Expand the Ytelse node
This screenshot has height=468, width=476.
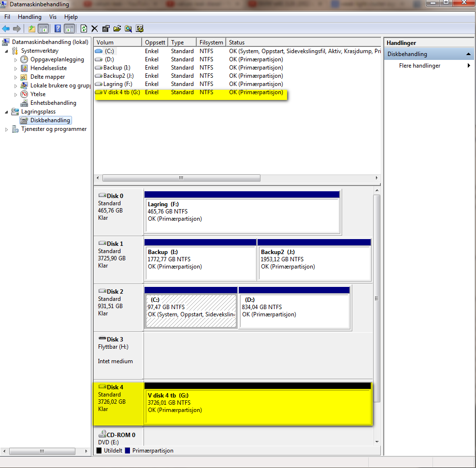point(15,95)
